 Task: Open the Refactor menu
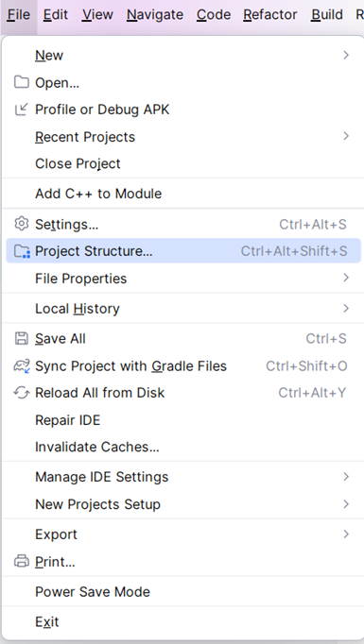[x=270, y=15]
